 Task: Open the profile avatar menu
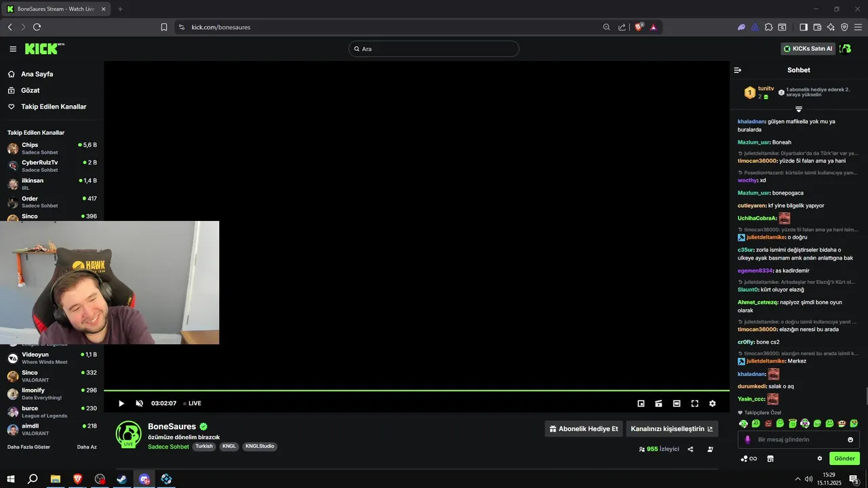pos(845,49)
